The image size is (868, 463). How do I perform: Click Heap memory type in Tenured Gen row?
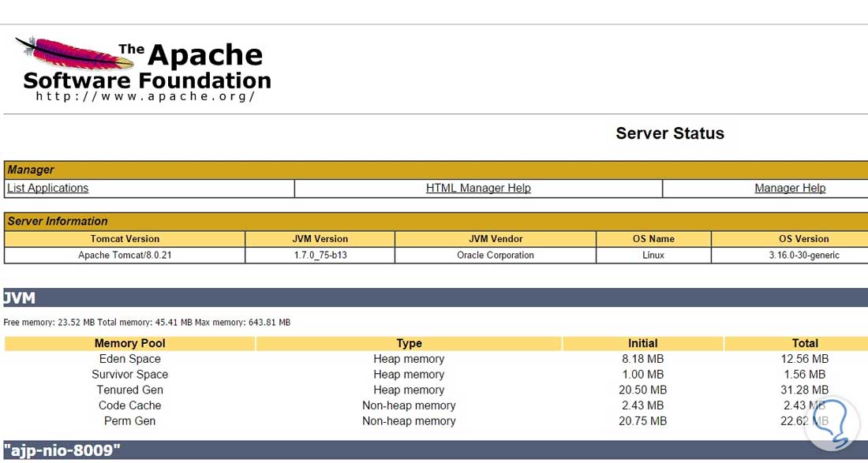(409, 390)
